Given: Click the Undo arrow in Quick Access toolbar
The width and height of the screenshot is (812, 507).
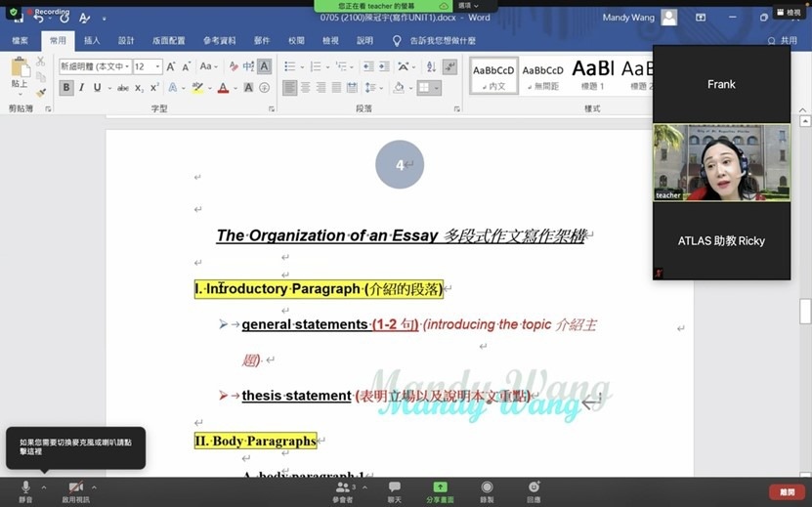Looking at the screenshot, I should [39, 19].
